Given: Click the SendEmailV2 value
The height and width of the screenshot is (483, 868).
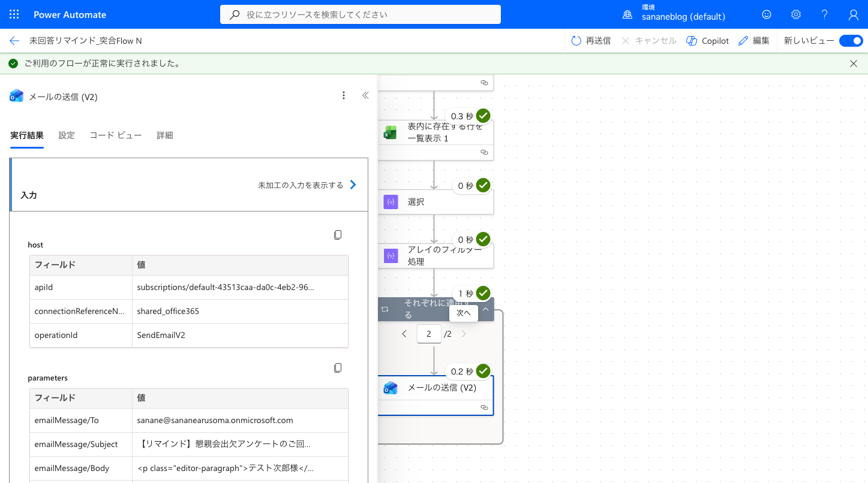Looking at the screenshot, I should click(x=161, y=335).
